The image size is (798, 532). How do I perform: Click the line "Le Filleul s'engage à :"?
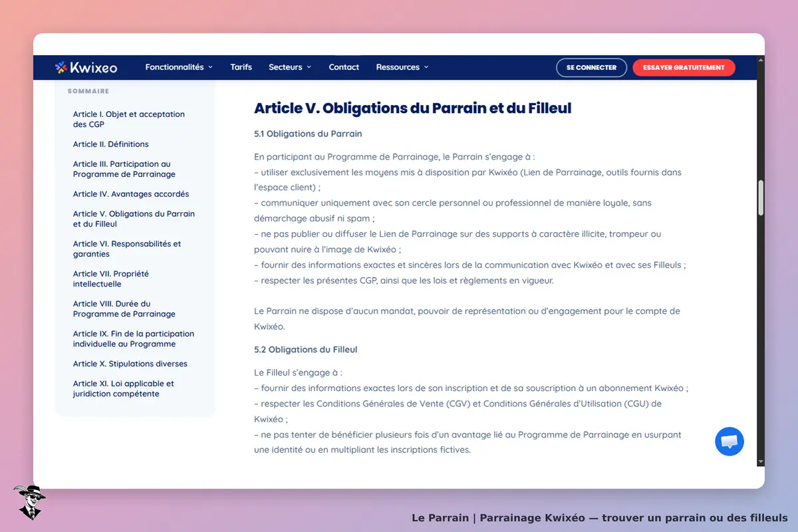[298, 373]
